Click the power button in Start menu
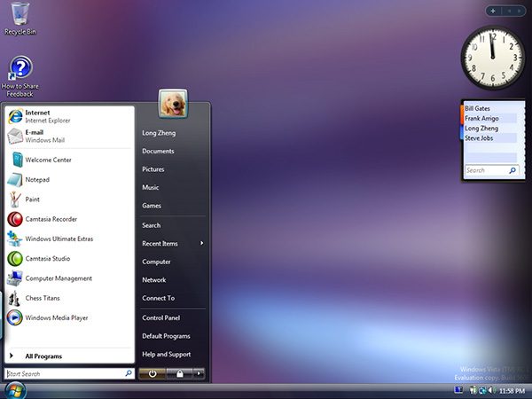 (153, 373)
